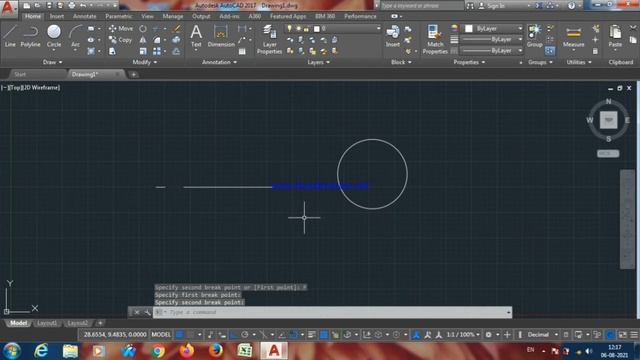
Task: Activate the Move command
Action: pos(120,29)
